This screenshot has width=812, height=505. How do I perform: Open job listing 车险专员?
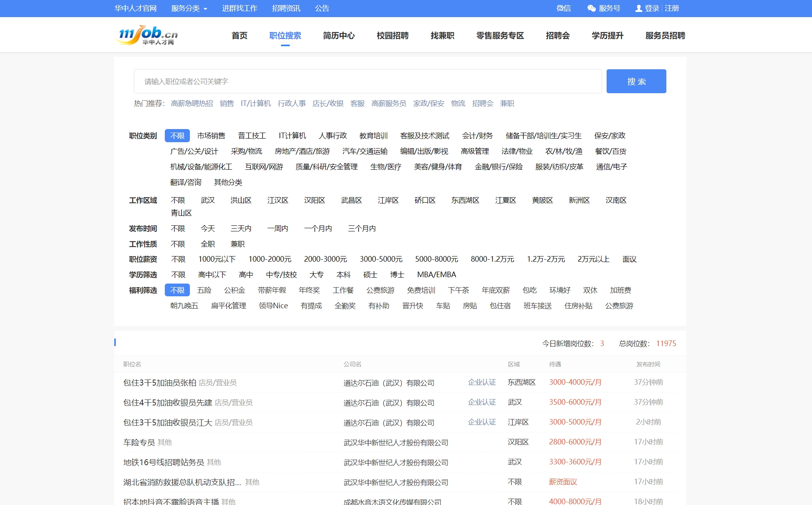[139, 442]
